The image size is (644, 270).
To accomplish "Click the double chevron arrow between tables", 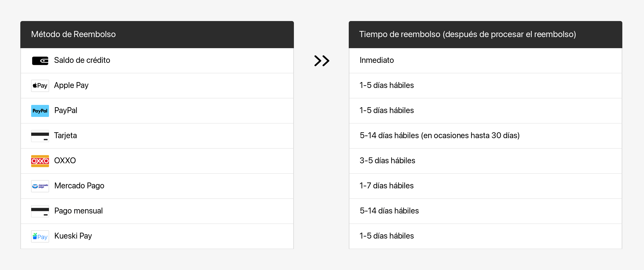I will click(321, 61).
